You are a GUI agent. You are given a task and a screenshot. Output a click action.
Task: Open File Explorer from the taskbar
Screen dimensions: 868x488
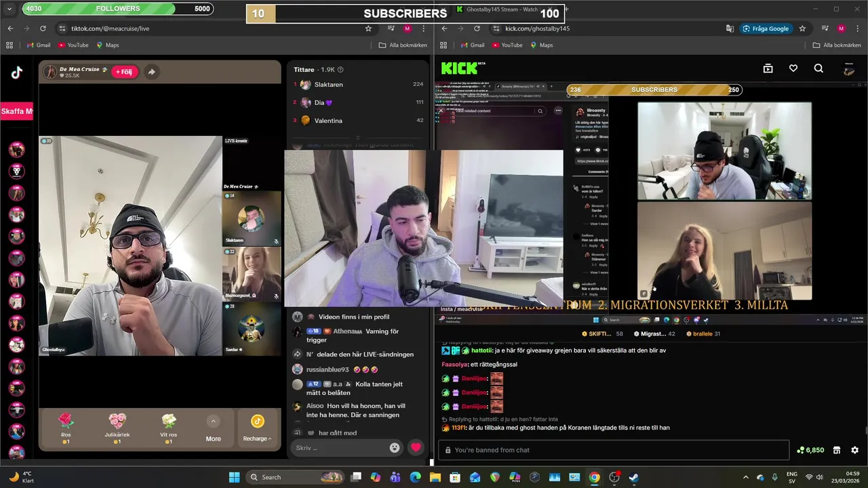pos(435,477)
